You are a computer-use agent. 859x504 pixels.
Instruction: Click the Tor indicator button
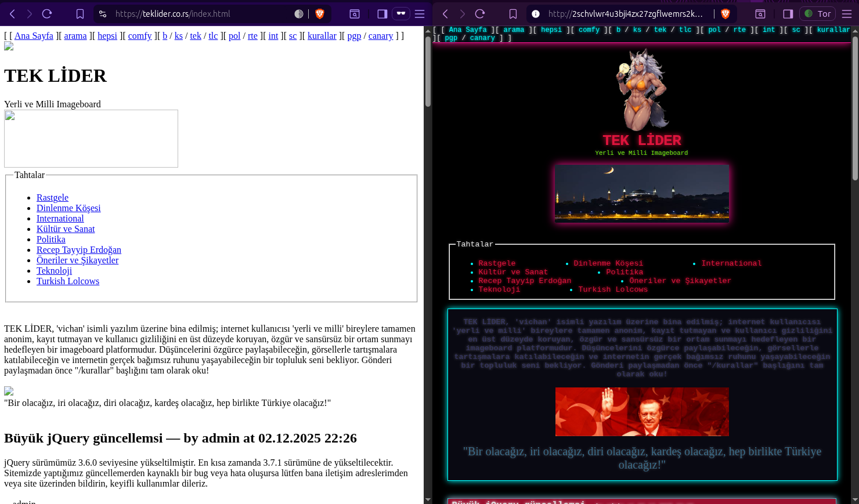click(x=817, y=14)
